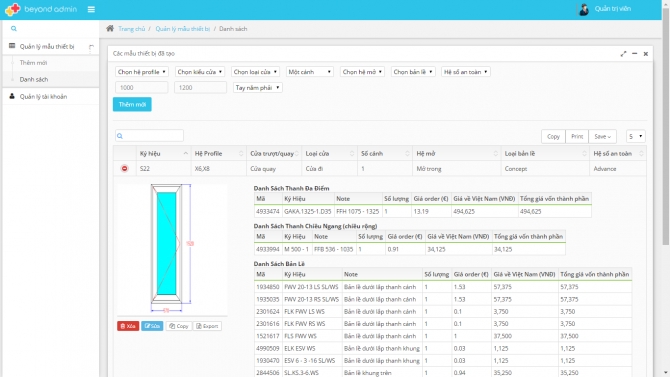This screenshot has width=670, height=377.
Task: Open the Quản trị viên user avatar
Action: click(x=584, y=9)
